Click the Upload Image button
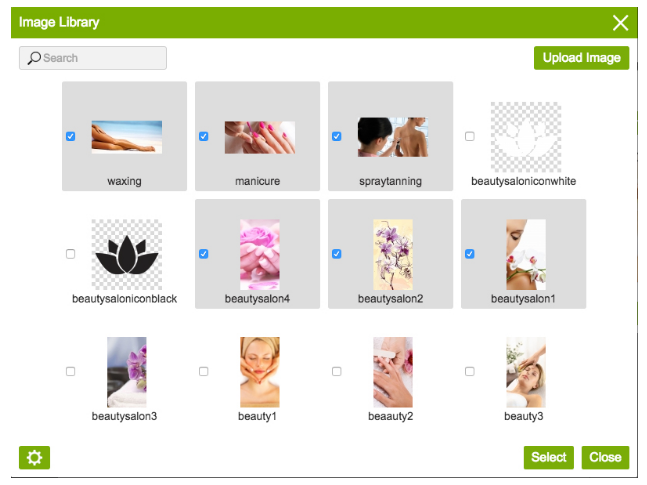Screen dimensions: 647x485 pyautogui.click(x=581, y=58)
